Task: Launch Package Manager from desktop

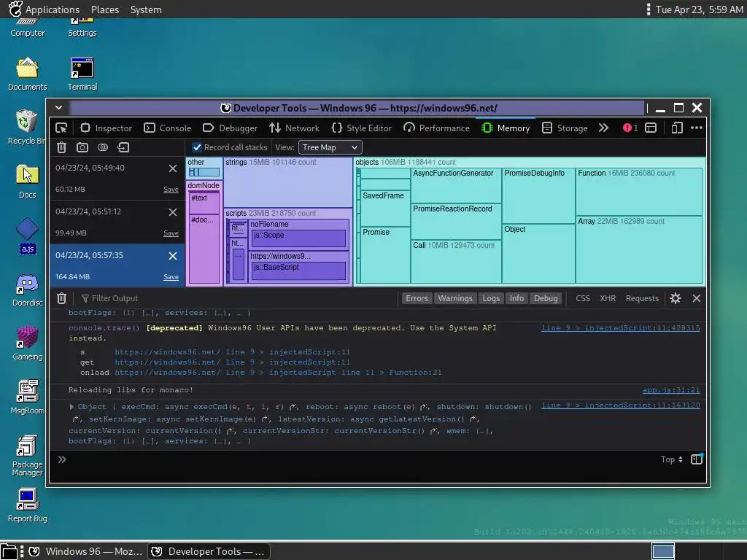Action: pos(27,456)
